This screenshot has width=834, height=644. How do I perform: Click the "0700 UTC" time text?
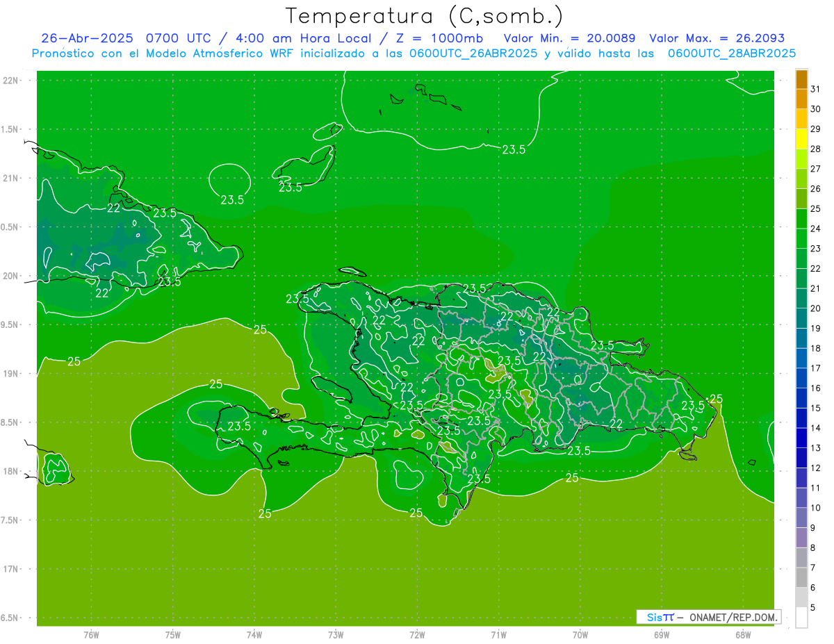179,38
